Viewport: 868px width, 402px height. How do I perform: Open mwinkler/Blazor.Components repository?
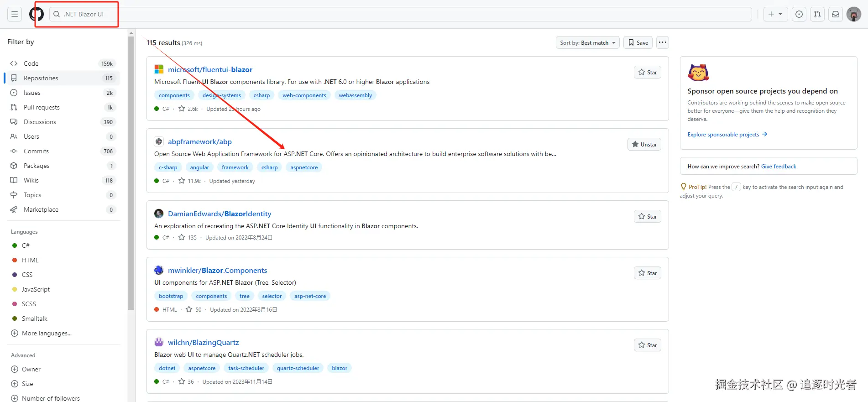click(217, 270)
